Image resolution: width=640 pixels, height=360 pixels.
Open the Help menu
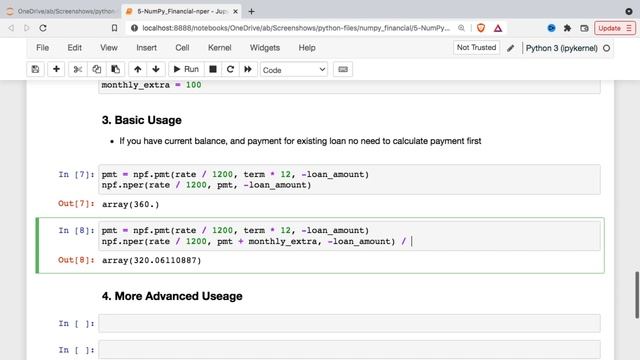(x=307, y=48)
